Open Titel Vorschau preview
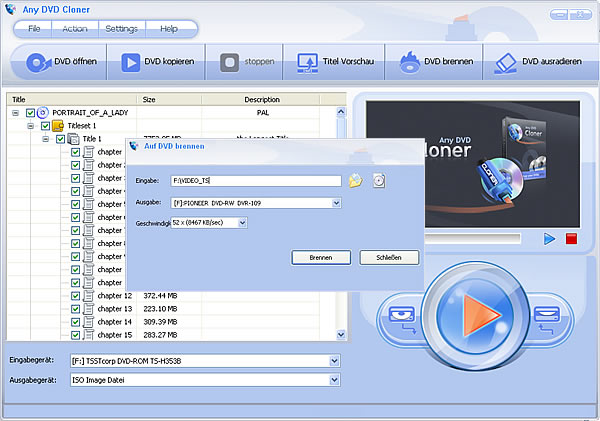 pos(334,62)
